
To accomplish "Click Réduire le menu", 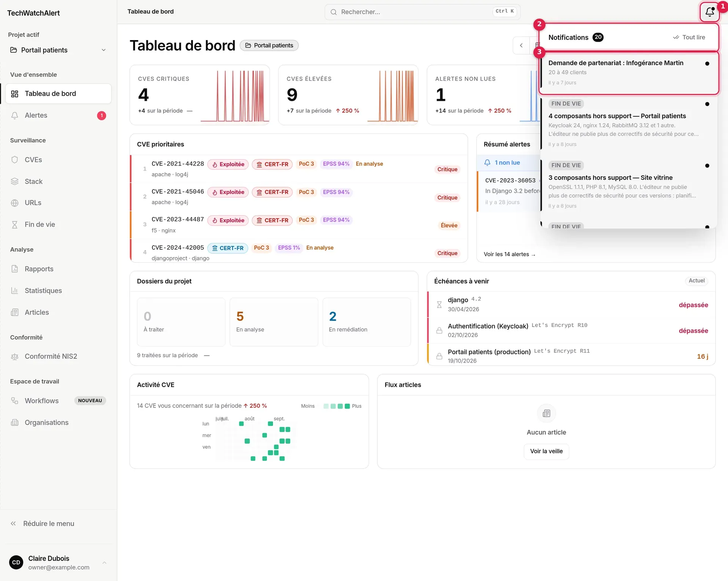I will coord(58,523).
